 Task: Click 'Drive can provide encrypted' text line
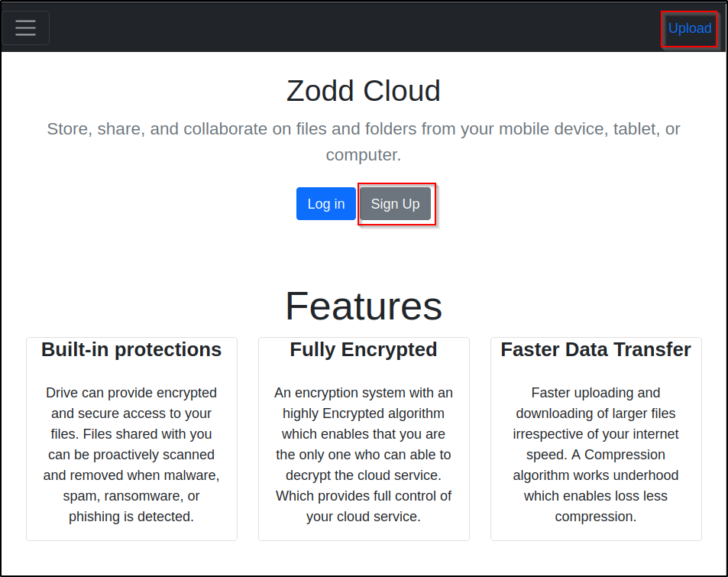pos(131,393)
